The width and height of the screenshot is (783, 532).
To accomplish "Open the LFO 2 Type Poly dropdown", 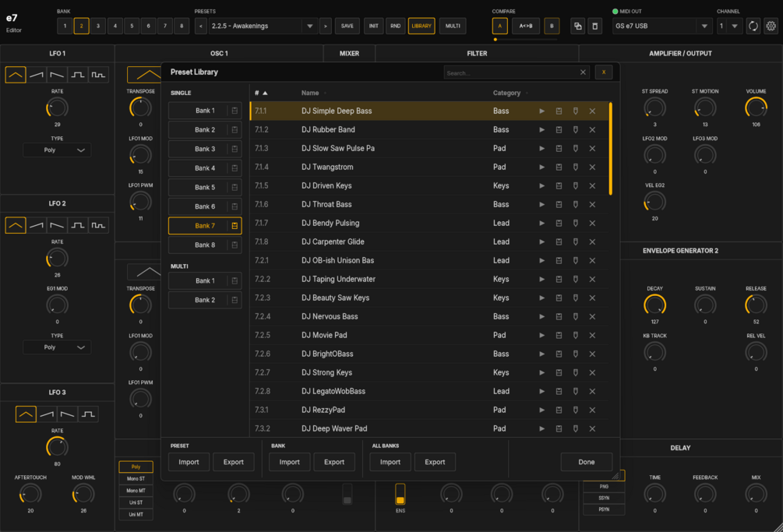I will click(x=57, y=347).
